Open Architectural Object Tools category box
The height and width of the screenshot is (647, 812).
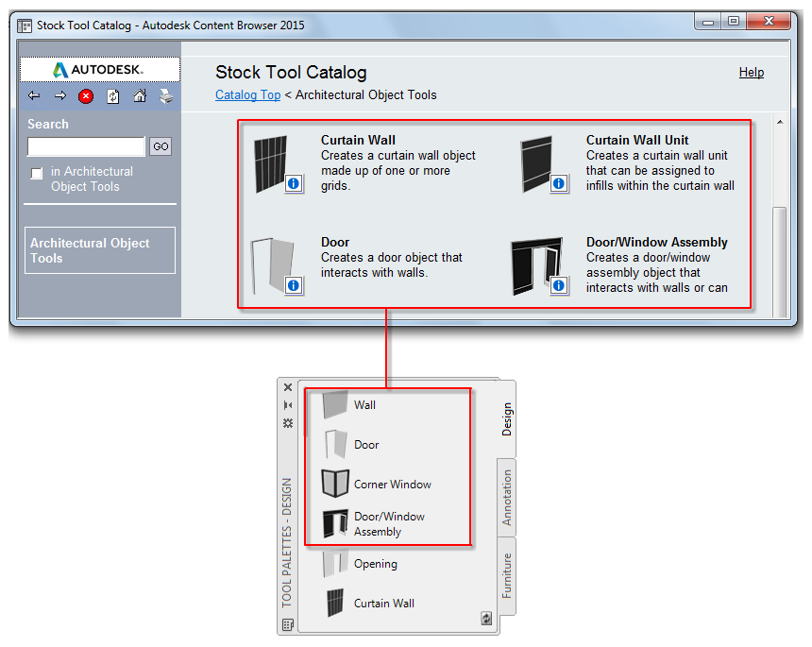tap(100, 250)
